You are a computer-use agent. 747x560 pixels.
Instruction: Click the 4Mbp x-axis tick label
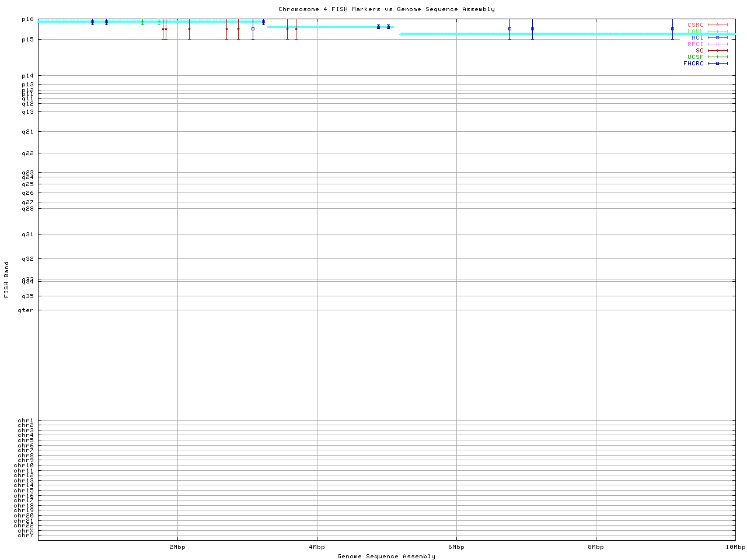pos(317,547)
